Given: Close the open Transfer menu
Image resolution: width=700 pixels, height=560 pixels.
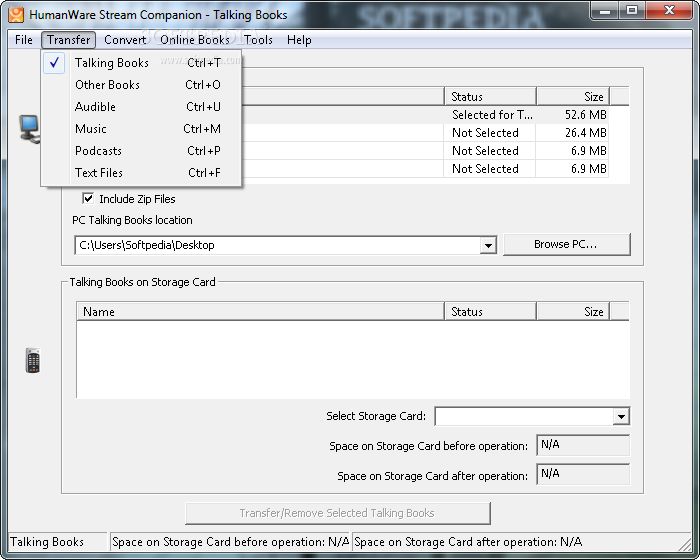Looking at the screenshot, I should tap(69, 40).
